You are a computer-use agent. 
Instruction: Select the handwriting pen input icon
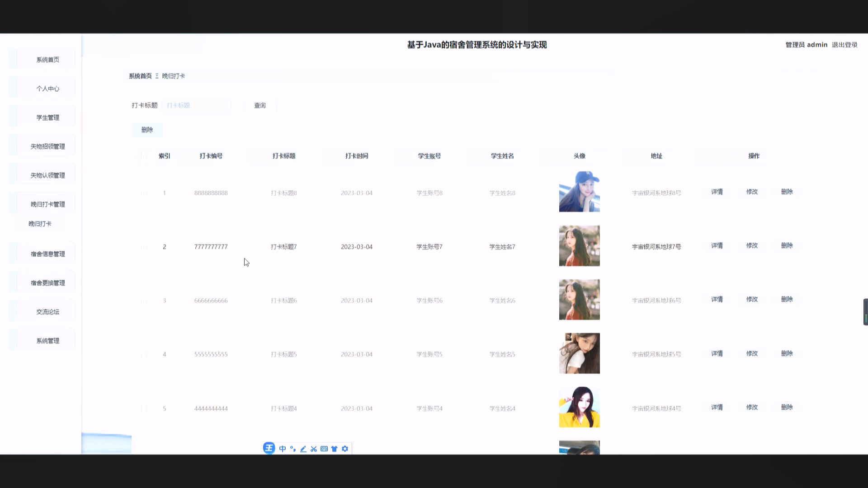click(302, 449)
